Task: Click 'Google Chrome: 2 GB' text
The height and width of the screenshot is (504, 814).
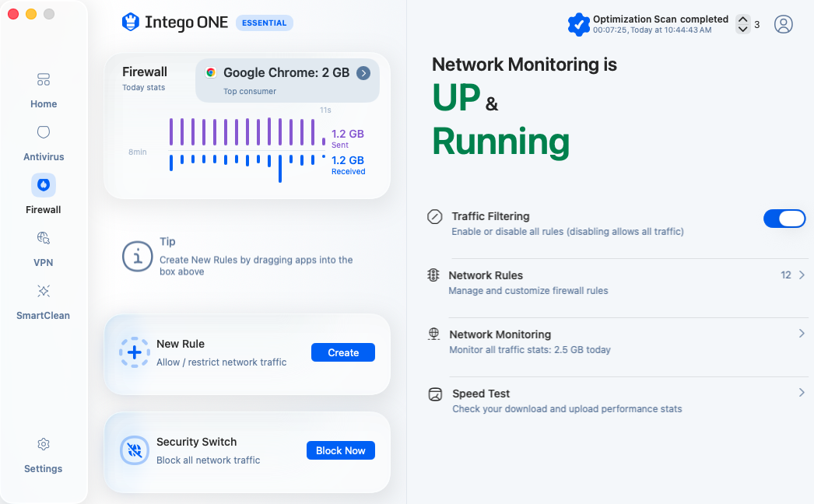Action: tap(286, 72)
